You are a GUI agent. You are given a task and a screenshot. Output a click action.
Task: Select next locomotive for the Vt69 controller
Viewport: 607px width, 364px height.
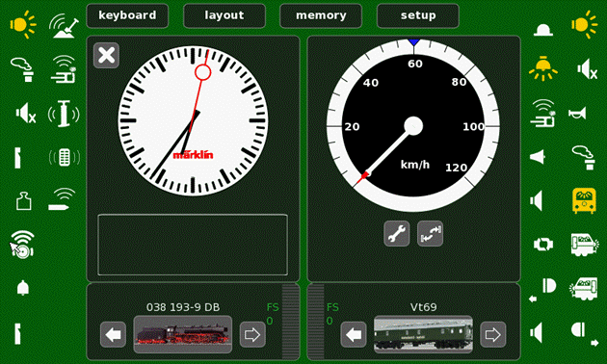(492, 334)
